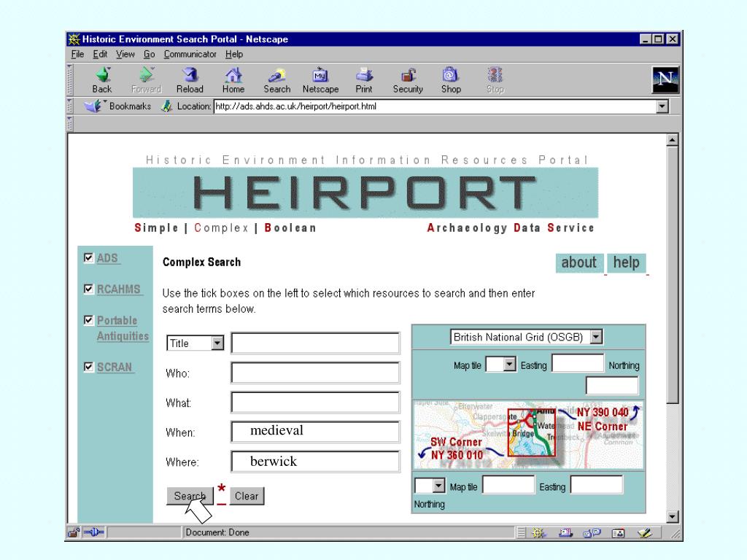
Task: Open the about link
Action: point(579,262)
